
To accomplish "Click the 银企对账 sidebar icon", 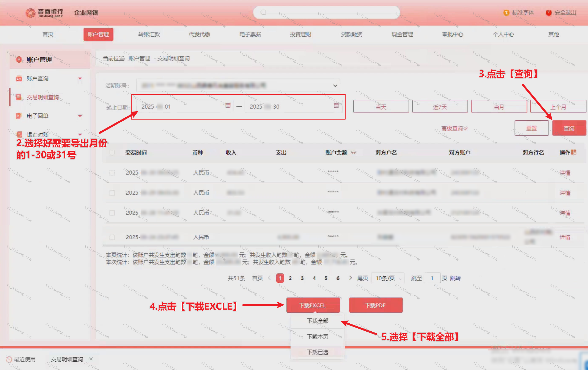I will click(19, 134).
